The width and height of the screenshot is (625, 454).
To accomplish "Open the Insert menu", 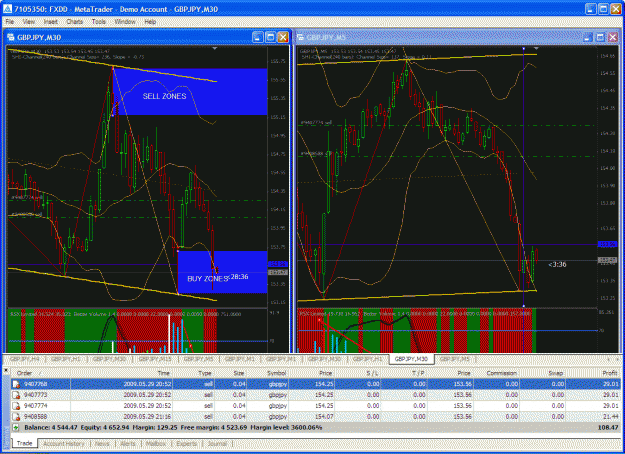I will click(x=51, y=22).
